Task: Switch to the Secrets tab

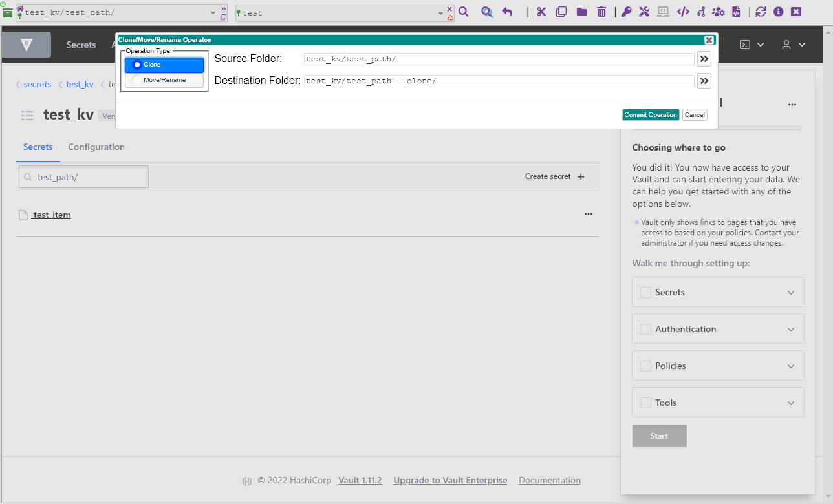Action: [38, 147]
